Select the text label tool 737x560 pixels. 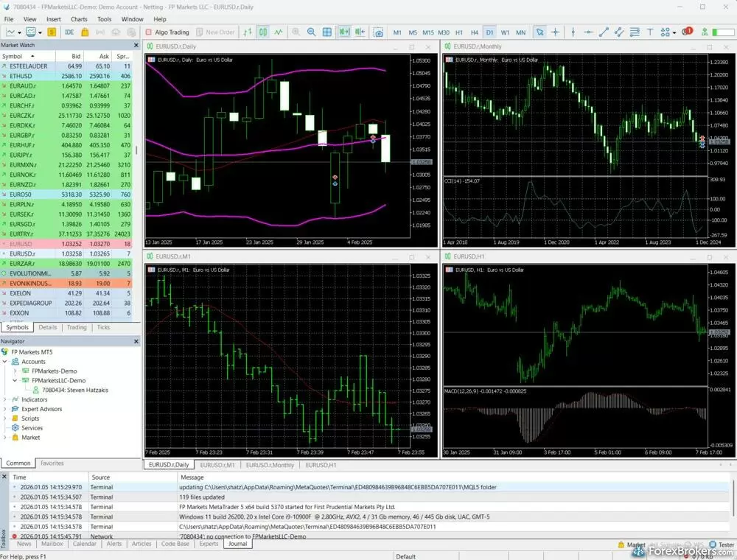pyautogui.click(x=649, y=32)
